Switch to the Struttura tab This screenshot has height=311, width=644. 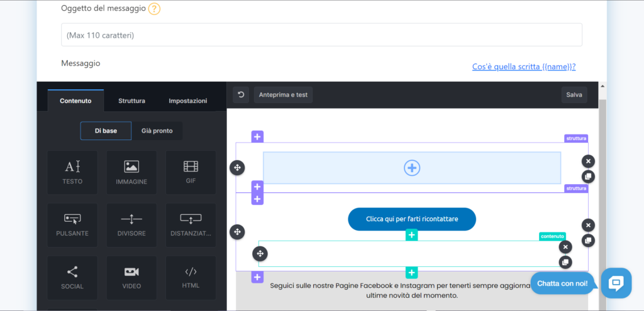[x=131, y=101]
